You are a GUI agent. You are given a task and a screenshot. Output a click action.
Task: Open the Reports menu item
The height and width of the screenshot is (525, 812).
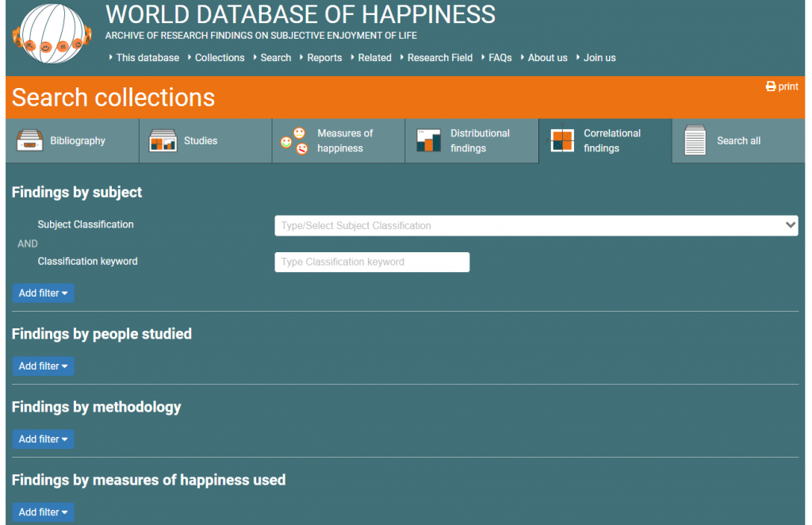coord(324,58)
